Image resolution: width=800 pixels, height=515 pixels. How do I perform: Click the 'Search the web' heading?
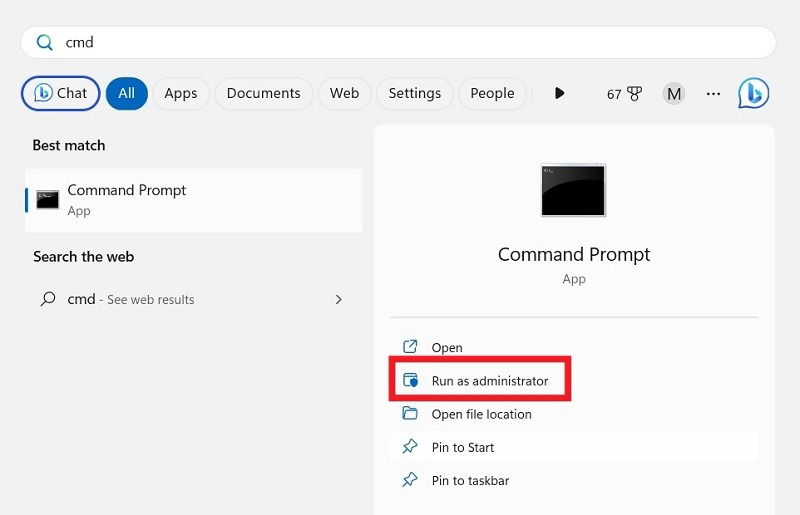(84, 257)
